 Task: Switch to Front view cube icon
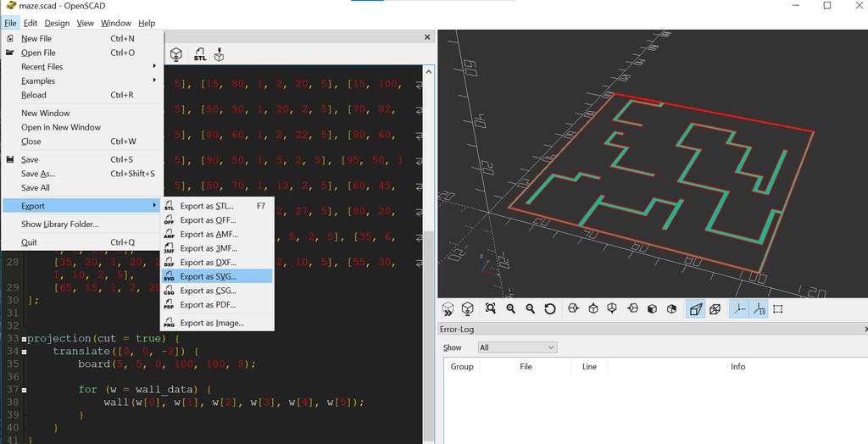(652, 309)
